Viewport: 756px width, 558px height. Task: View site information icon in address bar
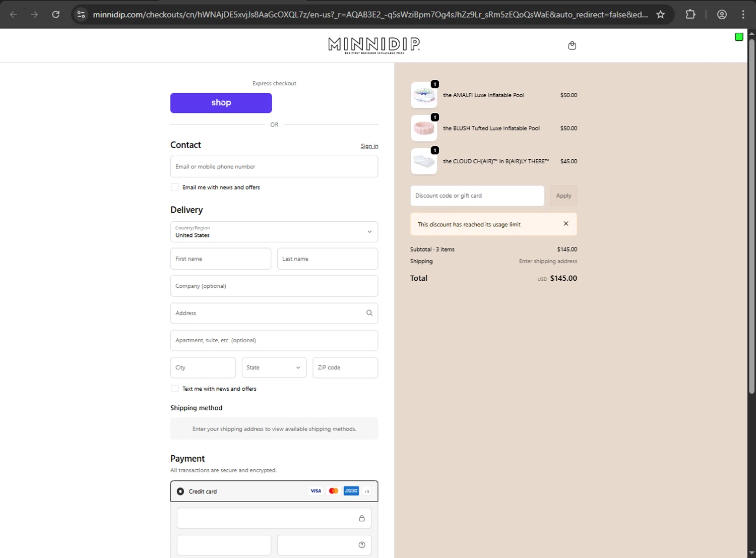point(81,15)
